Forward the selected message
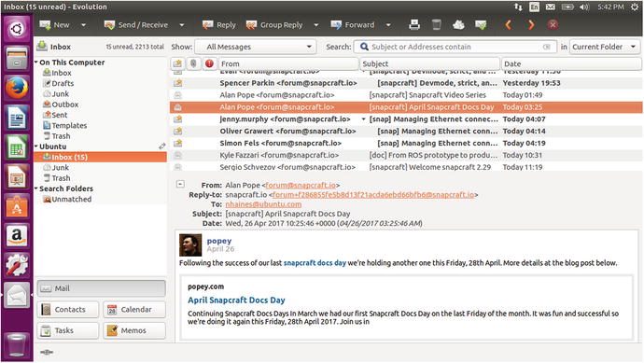 click(353, 25)
